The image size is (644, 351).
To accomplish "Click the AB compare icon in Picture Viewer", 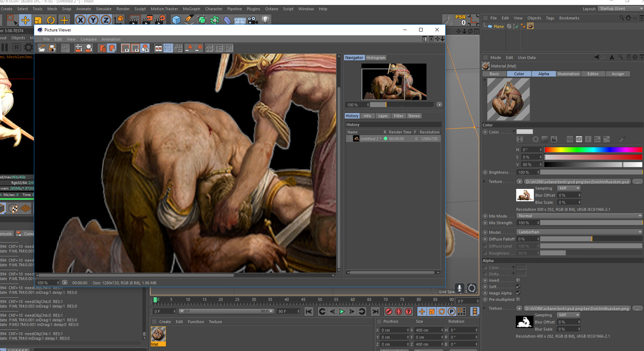I will 159,48.
